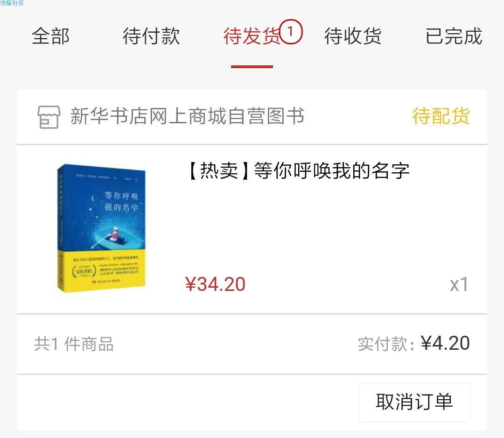Tap the red badge showing 1
This screenshot has width=504, height=438.
(x=291, y=32)
